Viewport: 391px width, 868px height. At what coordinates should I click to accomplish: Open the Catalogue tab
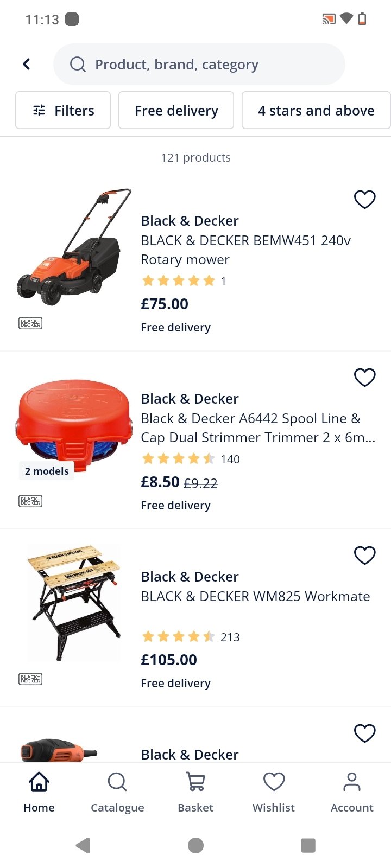(117, 793)
